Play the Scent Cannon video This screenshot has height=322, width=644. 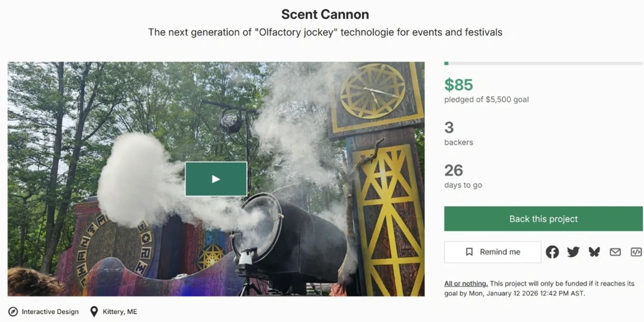click(x=216, y=178)
